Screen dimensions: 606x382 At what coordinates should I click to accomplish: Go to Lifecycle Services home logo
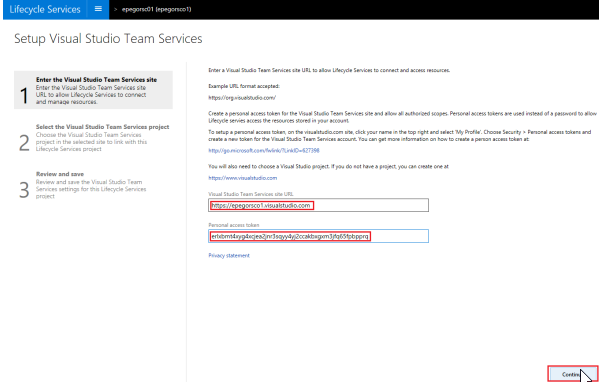coord(45,9)
